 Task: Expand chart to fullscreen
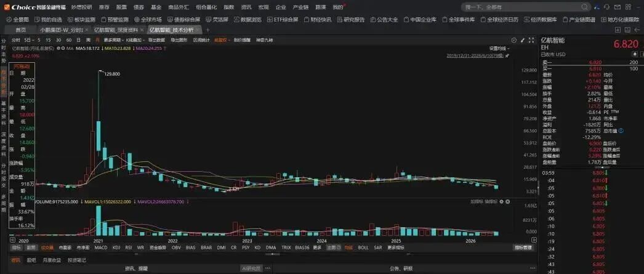[531, 40]
